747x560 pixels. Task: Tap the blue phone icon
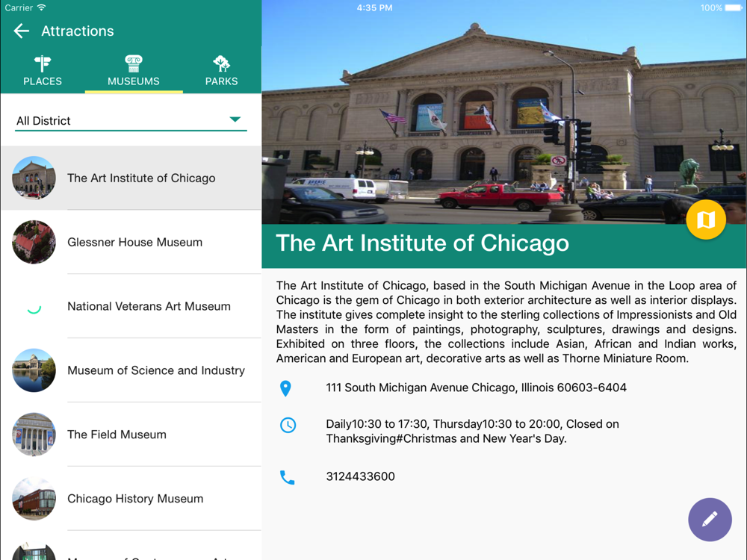(288, 477)
